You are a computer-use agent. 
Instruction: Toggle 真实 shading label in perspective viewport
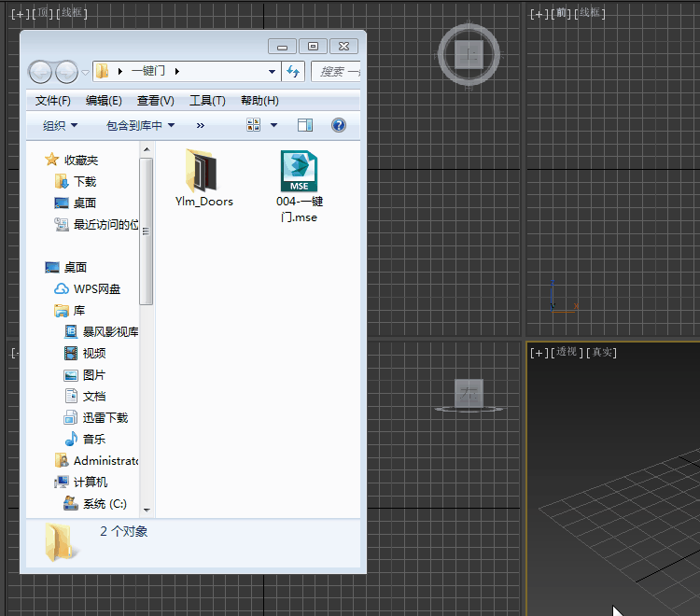[x=601, y=352]
